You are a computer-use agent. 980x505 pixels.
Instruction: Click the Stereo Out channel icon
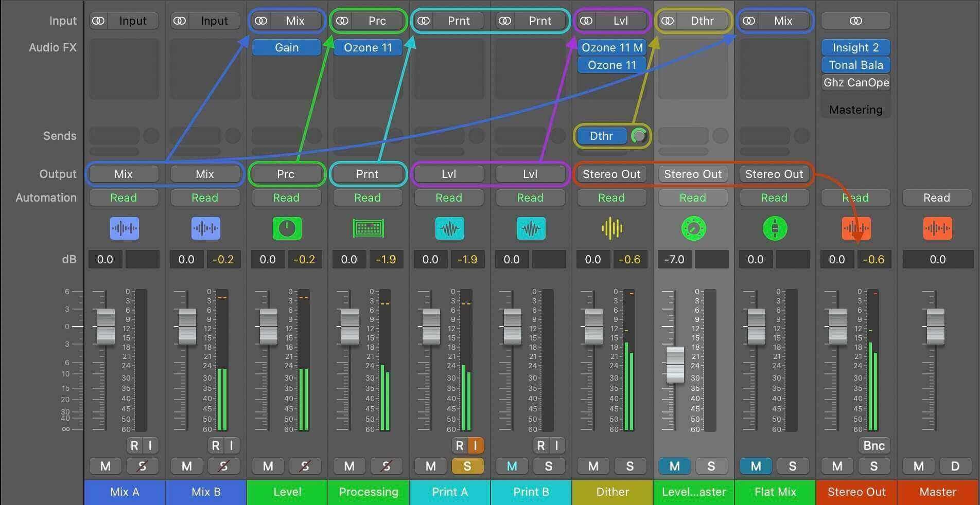[x=856, y=228]
